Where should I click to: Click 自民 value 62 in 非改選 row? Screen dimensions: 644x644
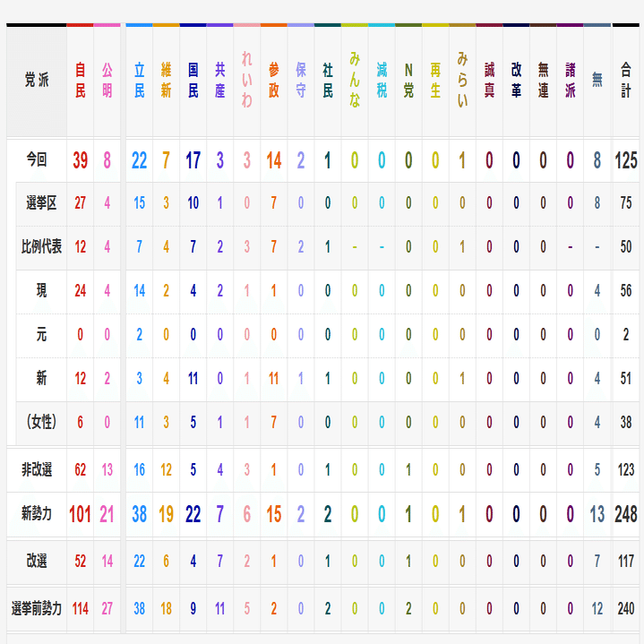(80, 470)
